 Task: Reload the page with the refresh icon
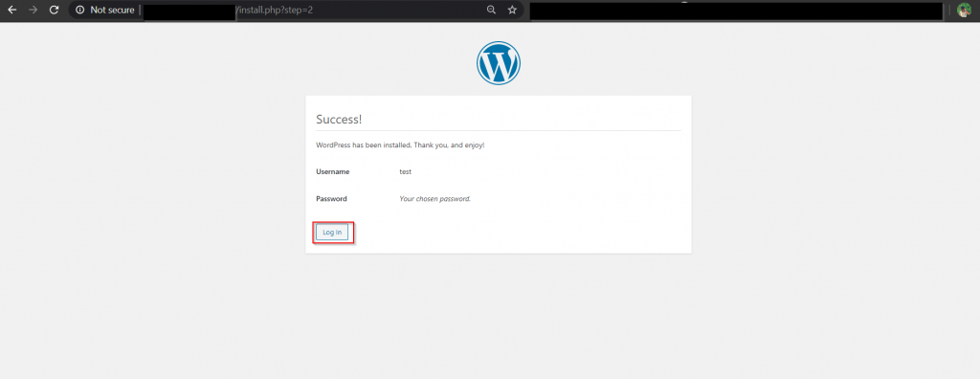[55, 10]
